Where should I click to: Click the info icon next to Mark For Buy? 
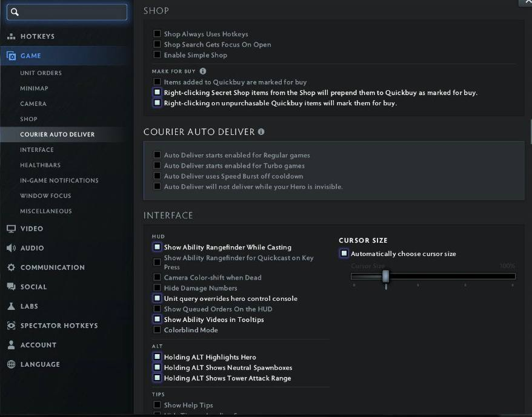pyautogui.click(x=203, y=71)
